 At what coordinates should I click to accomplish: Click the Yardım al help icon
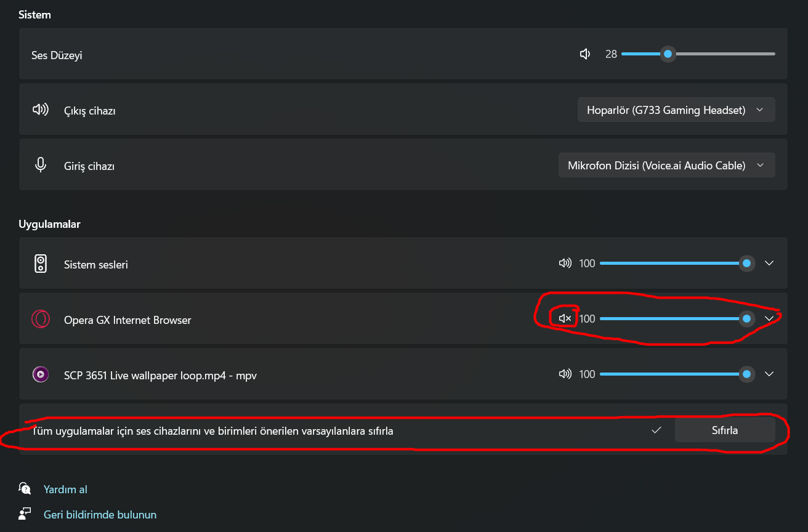(25, 489)
